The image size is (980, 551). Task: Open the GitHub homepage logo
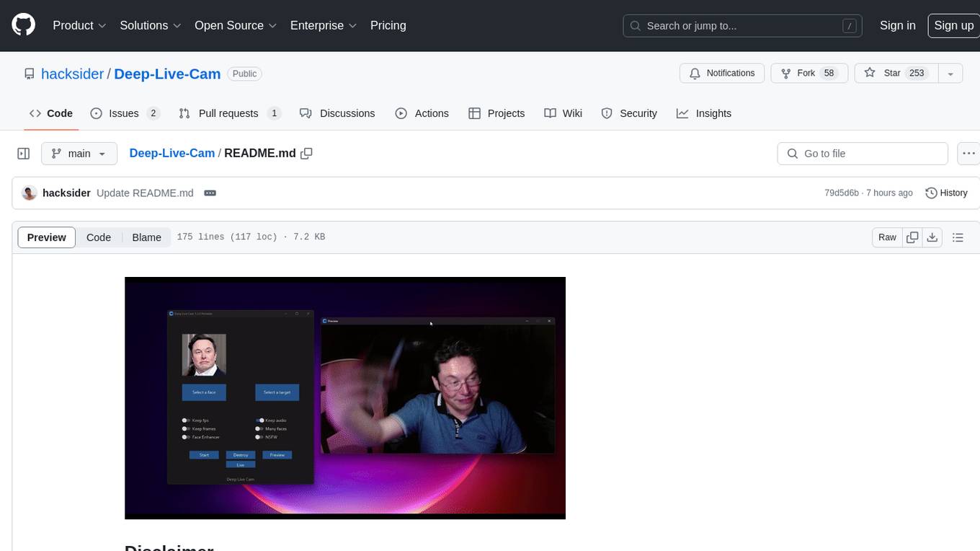(24, 25)
